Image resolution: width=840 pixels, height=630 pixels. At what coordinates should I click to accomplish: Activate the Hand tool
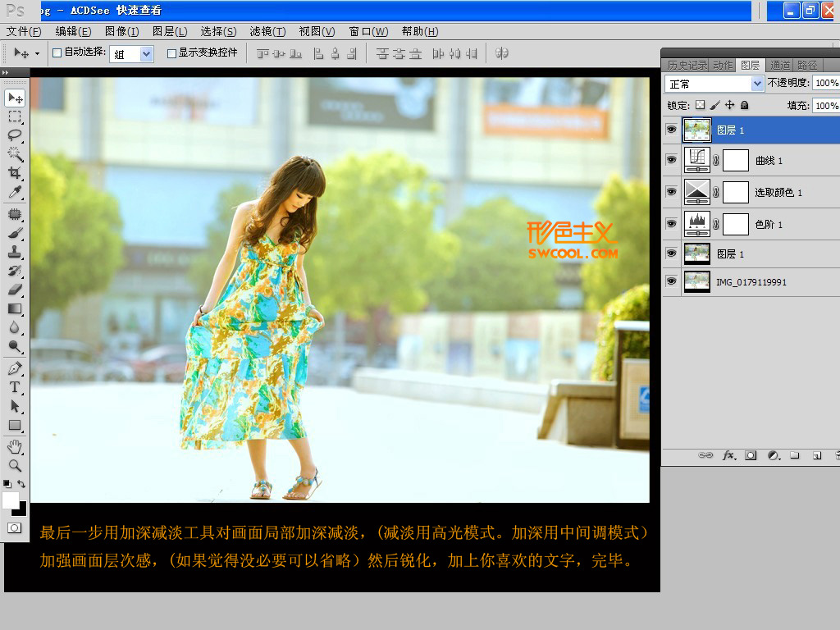click(15, 446)
